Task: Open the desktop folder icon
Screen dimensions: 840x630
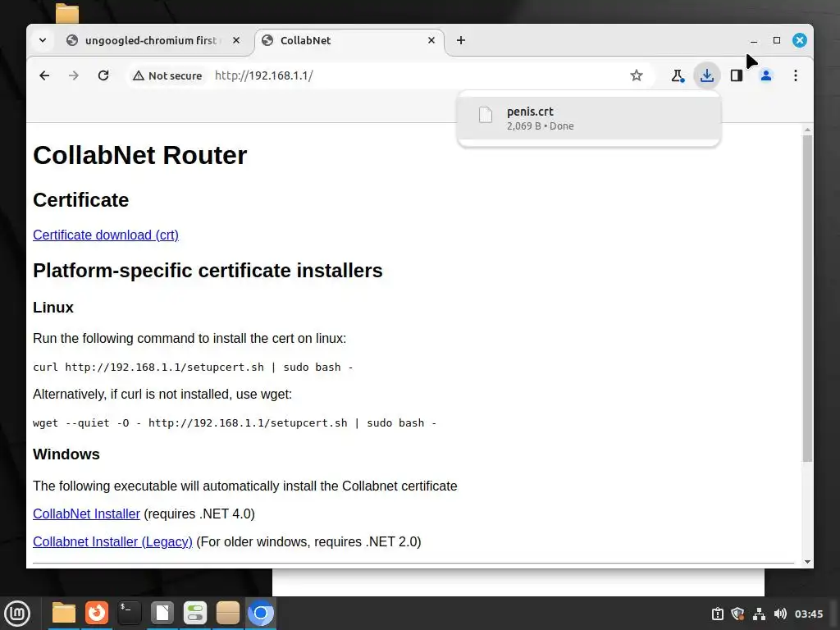Action: 67,13
